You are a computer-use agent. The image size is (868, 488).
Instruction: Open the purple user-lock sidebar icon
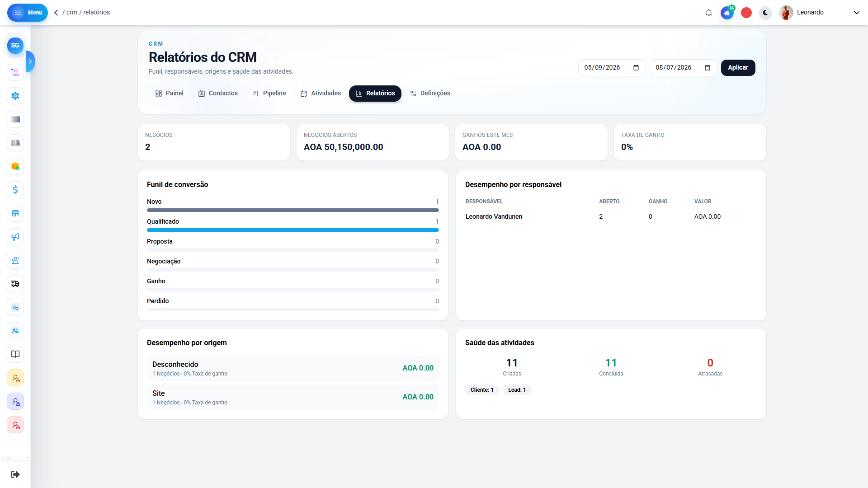coord(15,401)
